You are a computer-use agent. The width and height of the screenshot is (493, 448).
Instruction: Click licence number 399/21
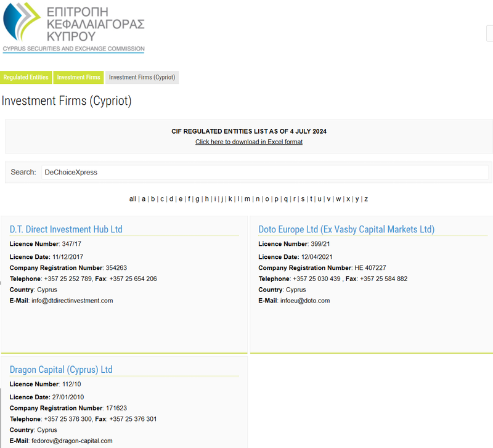(x=320, y=244)
